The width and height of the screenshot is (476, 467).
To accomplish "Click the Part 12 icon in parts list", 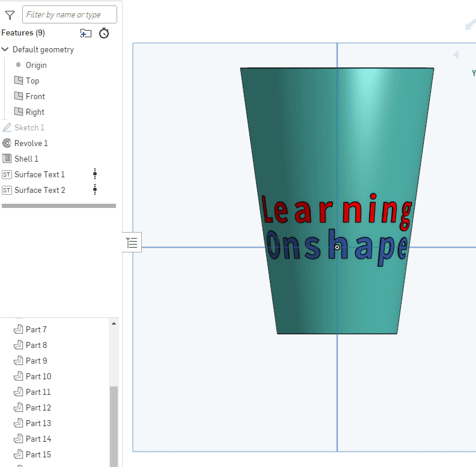I will [x=18, y=407].
